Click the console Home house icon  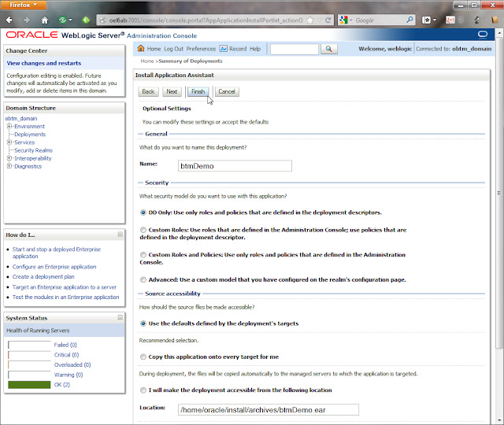[141, 49]
